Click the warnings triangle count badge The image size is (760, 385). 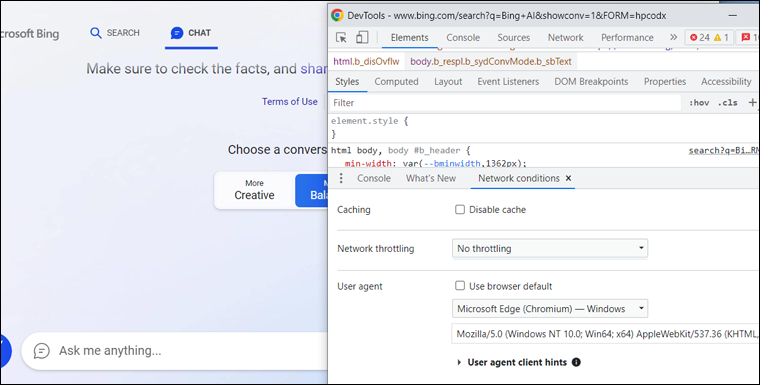(x=721, y=37)
